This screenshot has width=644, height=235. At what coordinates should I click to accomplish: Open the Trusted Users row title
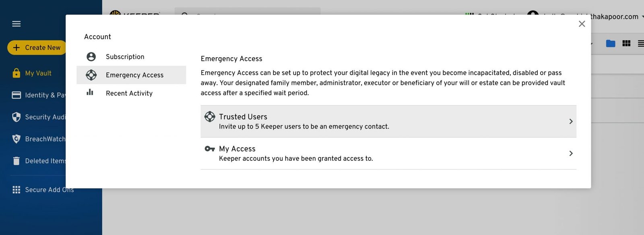tap(243, 117)
